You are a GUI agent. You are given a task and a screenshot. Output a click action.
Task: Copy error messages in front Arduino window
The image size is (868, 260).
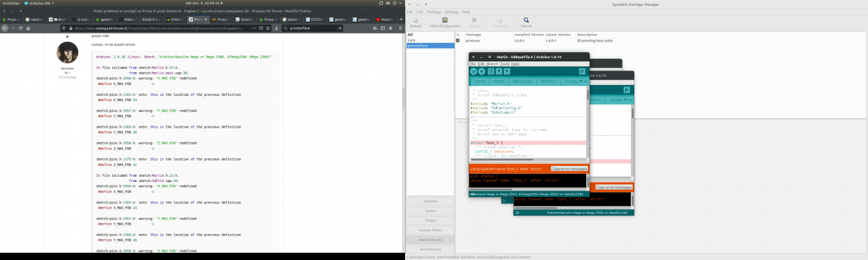[569, 169]
